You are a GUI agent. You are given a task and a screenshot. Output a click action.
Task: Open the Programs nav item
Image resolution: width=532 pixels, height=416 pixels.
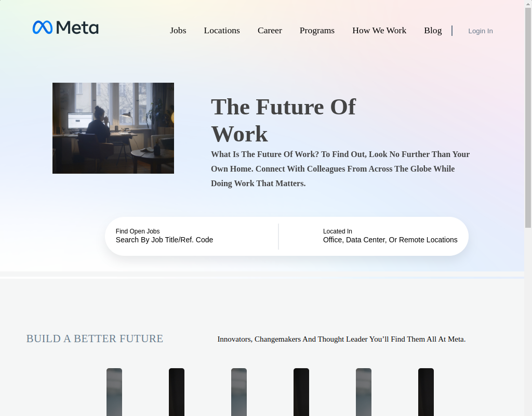(317, 31)
